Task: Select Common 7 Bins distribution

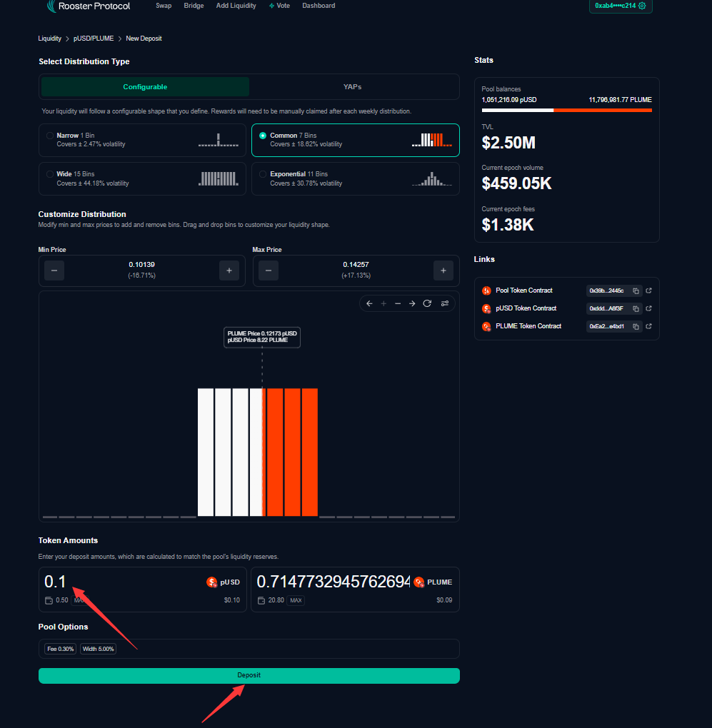Action: point(356,140)
